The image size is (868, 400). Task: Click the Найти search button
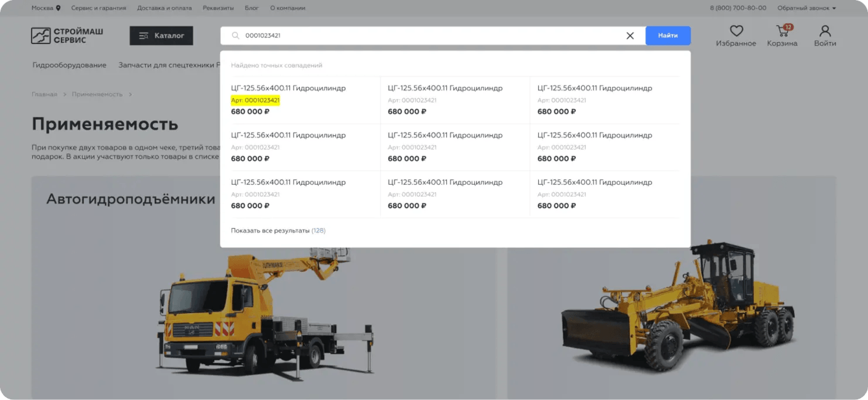point(668,36)
